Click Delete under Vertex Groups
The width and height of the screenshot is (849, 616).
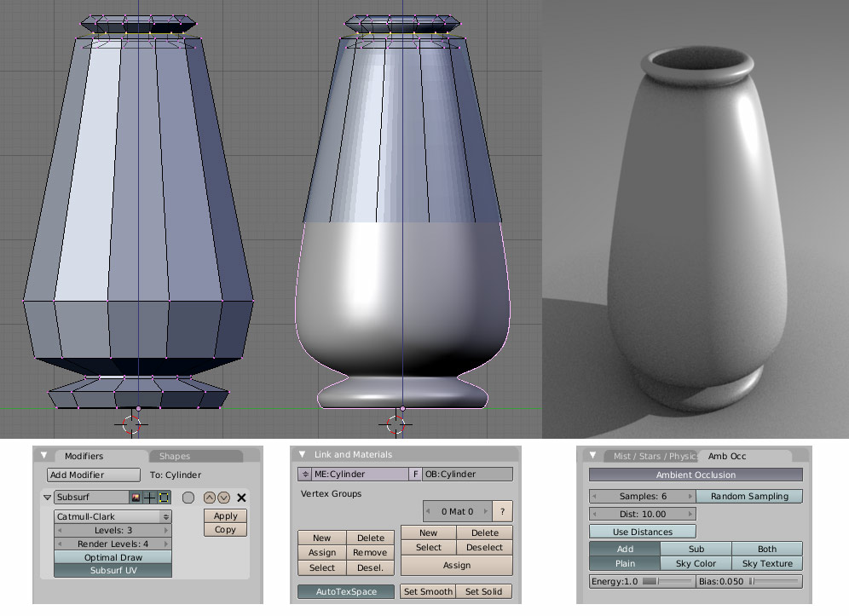click(370, 538)
